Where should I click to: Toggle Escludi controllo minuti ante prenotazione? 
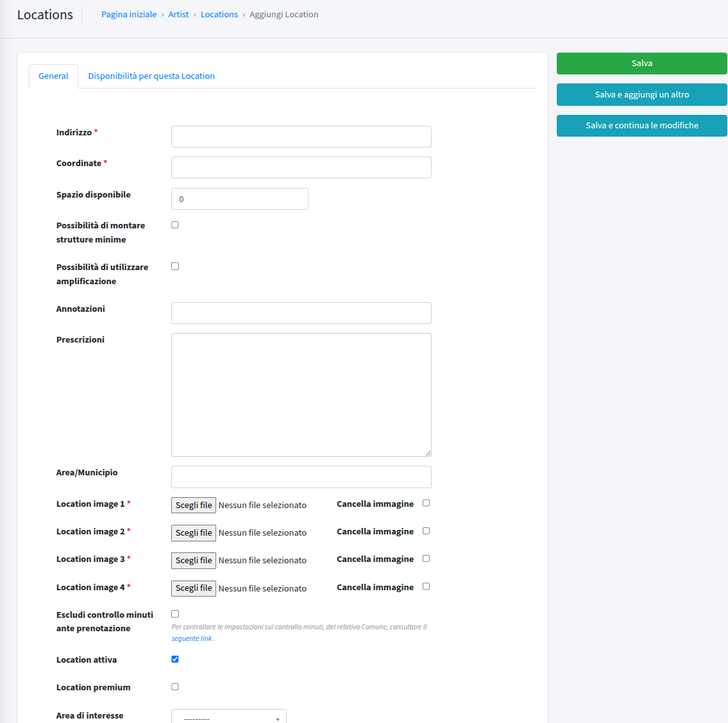pyautogui.click(x=175, y=614)
